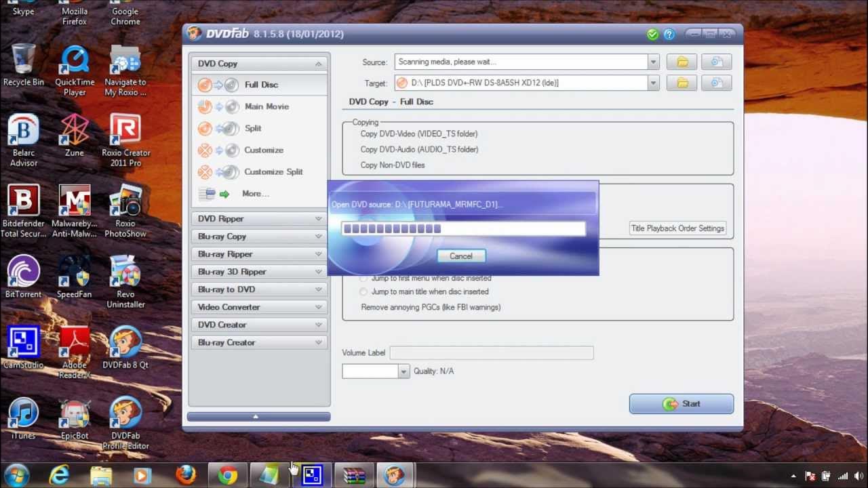868x488 pixels.
Task: Click the Volume Label field
Action: pyautogui.click(x=492, y=353)
